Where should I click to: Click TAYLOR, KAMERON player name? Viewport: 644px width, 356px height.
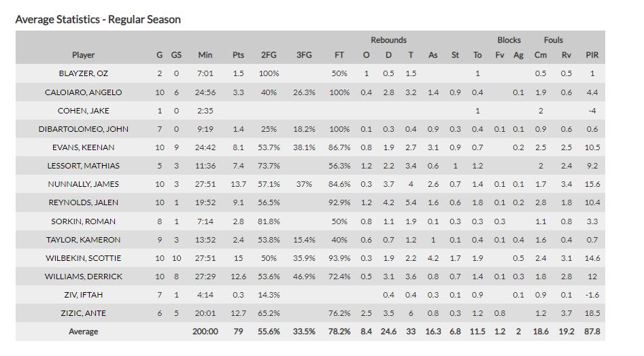[x=83, y=240]
